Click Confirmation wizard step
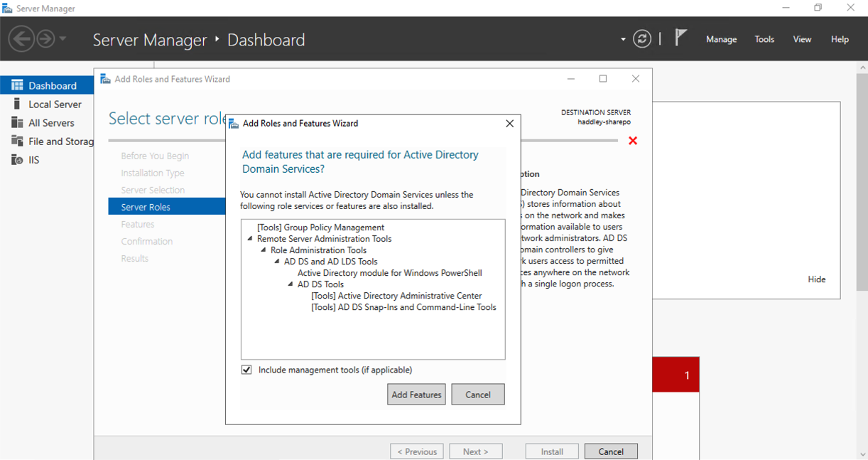The height and width of the screenshot is (460, 868). tap(147, 241)
